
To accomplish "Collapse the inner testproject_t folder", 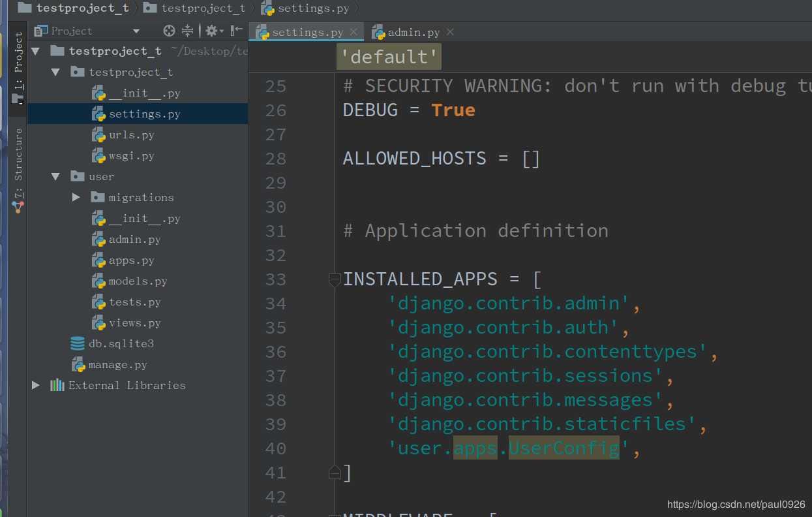I will point(56,72).
